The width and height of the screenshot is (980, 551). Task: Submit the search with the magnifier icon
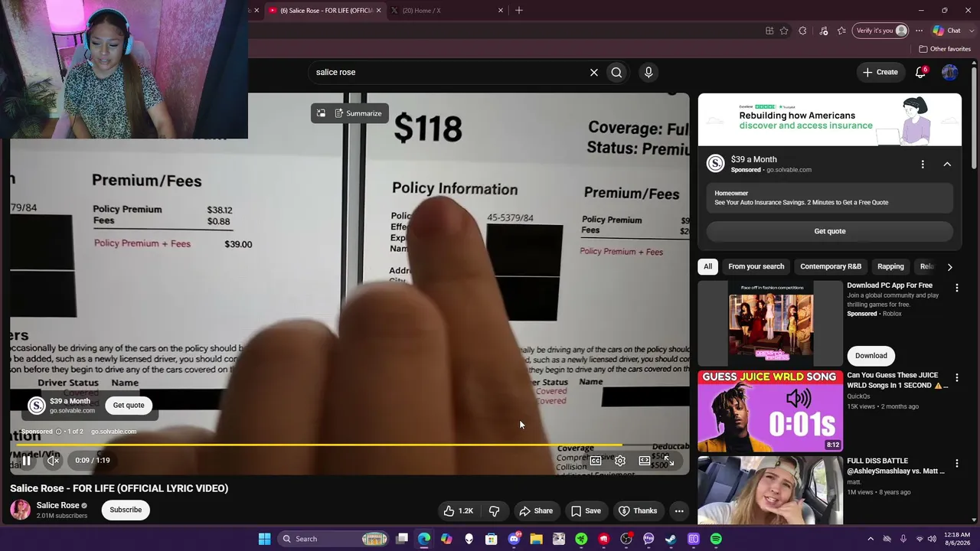pos(616,72)
